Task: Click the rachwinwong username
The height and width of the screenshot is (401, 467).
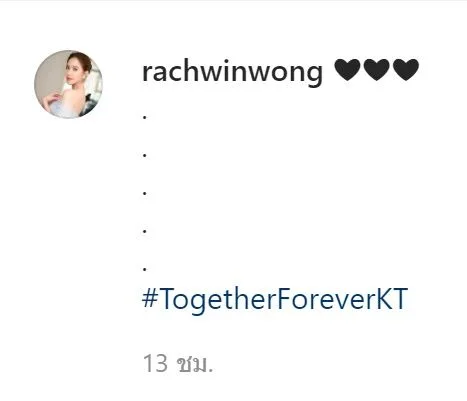Action: [232, 72]
